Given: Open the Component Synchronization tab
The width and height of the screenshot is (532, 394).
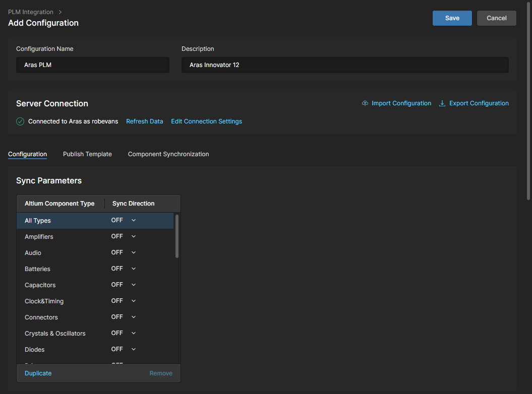Looking at the screenshot, I should pyautogui.click(x=168, y=154).
